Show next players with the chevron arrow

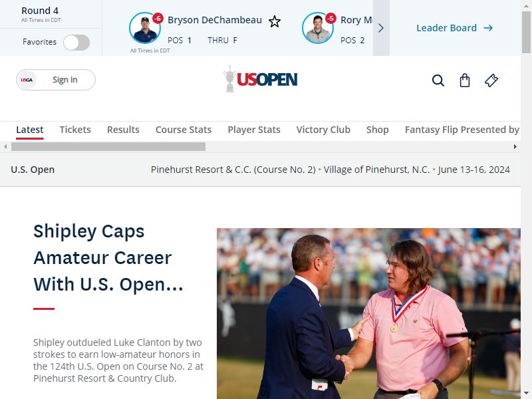(381, 28)
